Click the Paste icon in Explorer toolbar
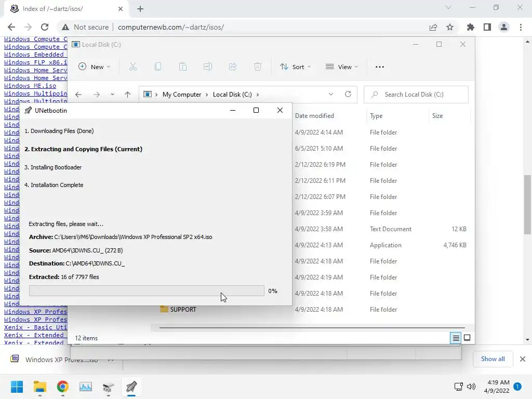The width and height of the screenshot is (532, 399). 183,67
